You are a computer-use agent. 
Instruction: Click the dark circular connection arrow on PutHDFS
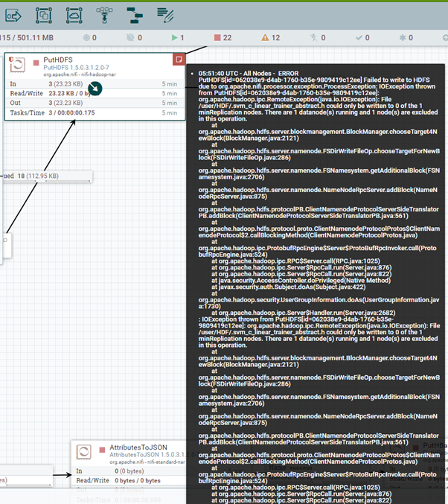tap(95, 89)
